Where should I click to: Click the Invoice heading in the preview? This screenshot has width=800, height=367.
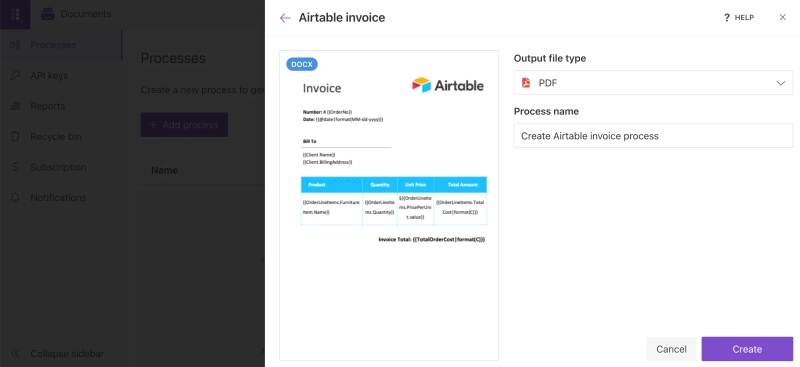point(322,88)
